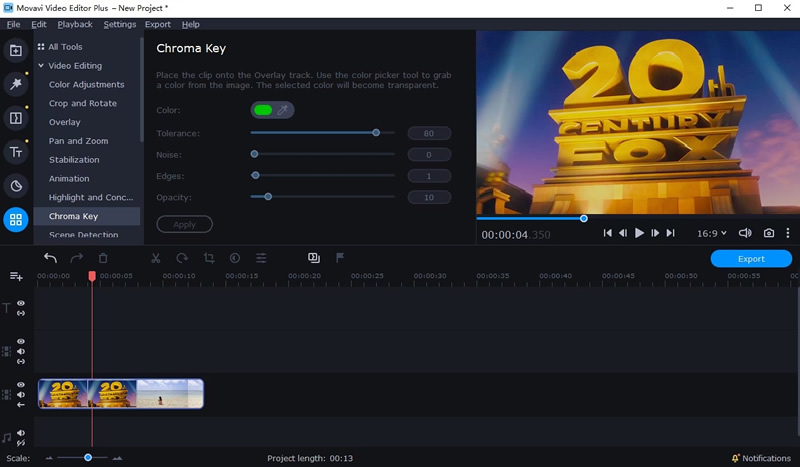Zoom in timeline scale icon
This screenshot has width=800, height=467.
click(117, 458)
